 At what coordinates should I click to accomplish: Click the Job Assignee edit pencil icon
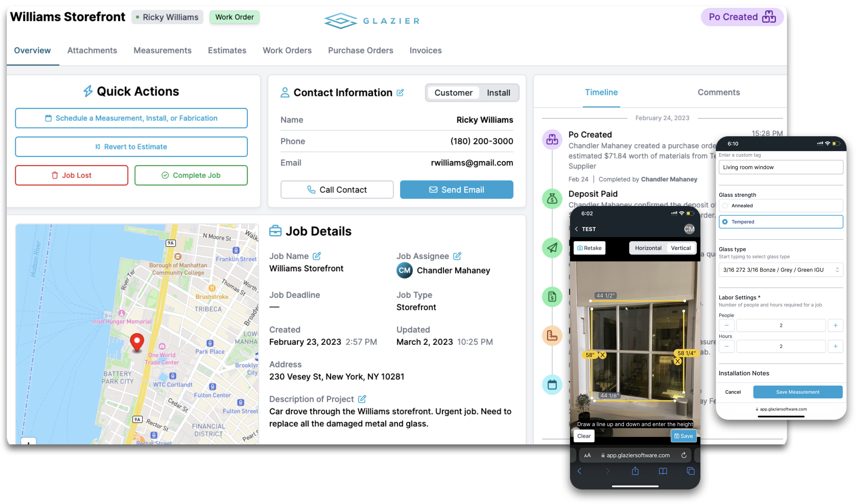(x=458, y=256)
